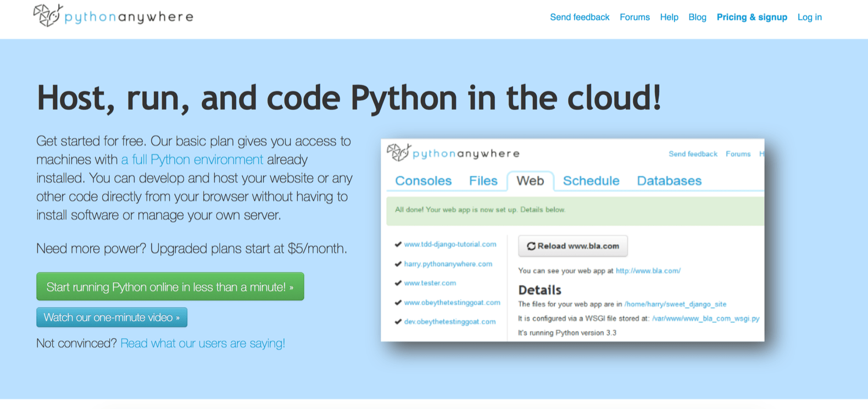Click the checkmark beside www.obeythetestinggoat.com

pyautogui.click(x=398, y=302)
